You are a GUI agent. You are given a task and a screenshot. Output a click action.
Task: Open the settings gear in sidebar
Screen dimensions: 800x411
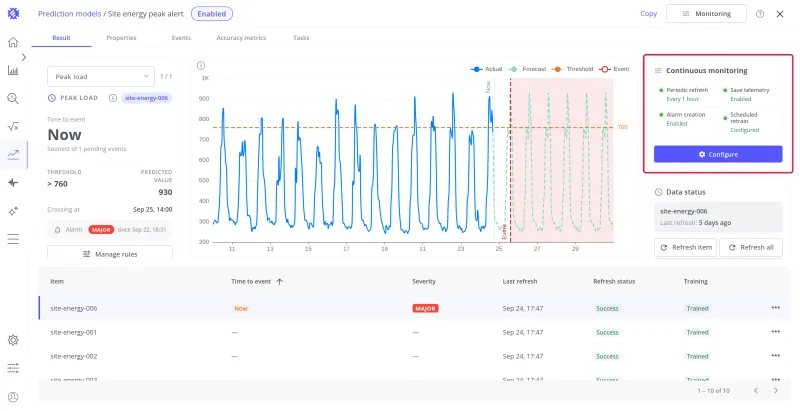pos(13,340)
